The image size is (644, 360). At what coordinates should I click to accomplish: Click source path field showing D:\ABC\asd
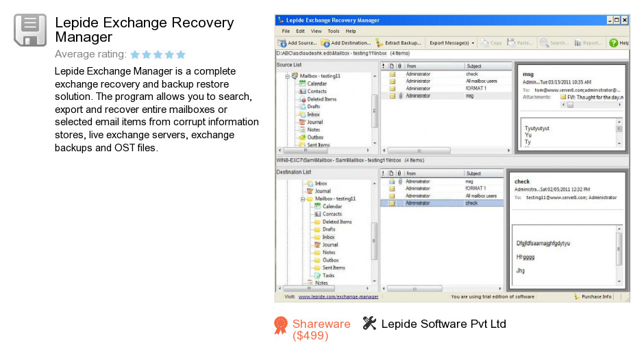pyautogui.click(x=451, y=54)
